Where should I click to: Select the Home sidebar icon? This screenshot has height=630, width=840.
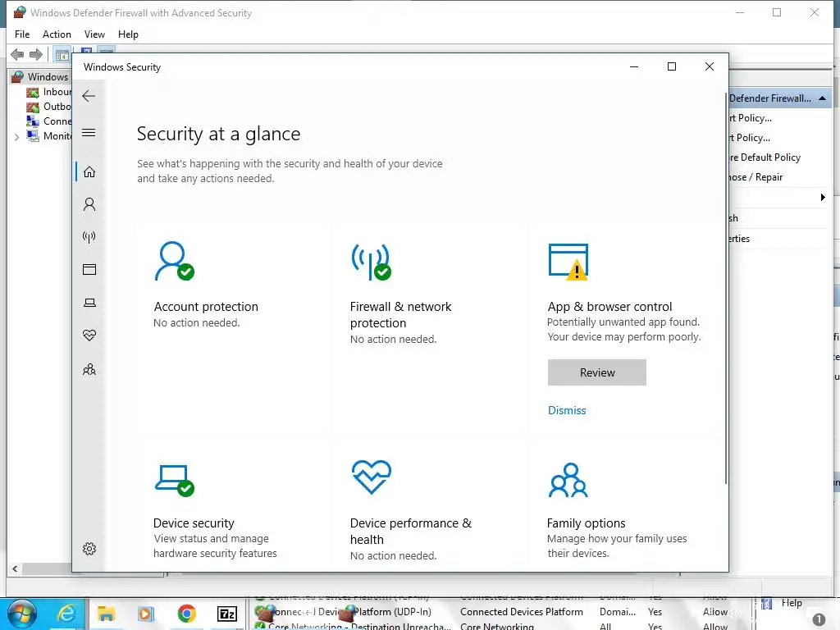[x=89, y=172]
